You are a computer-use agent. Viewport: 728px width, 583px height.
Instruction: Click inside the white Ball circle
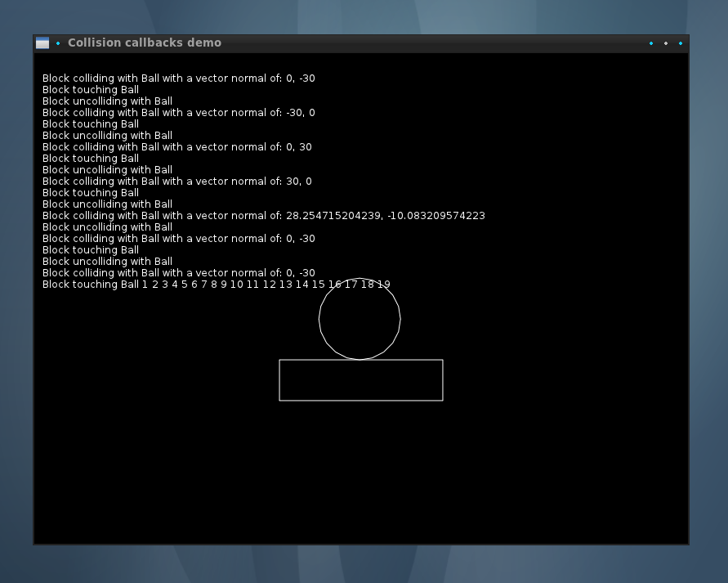click(x=360, y=319)
